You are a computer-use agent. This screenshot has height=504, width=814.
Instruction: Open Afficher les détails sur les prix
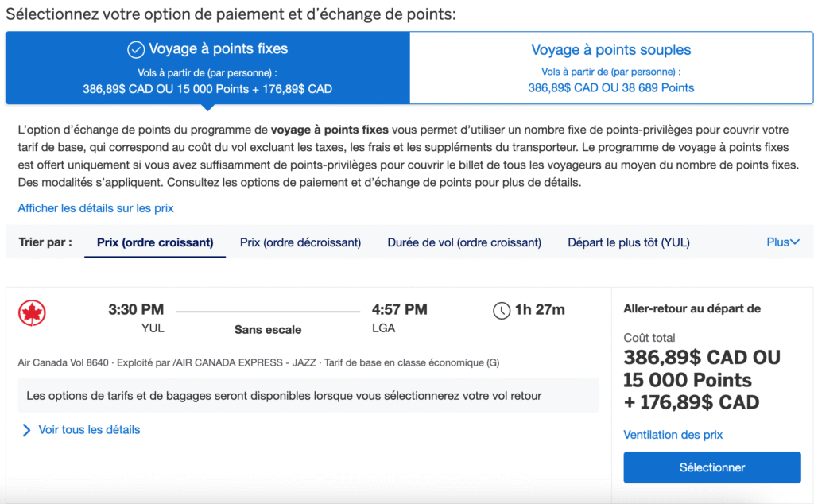point(95,207)
